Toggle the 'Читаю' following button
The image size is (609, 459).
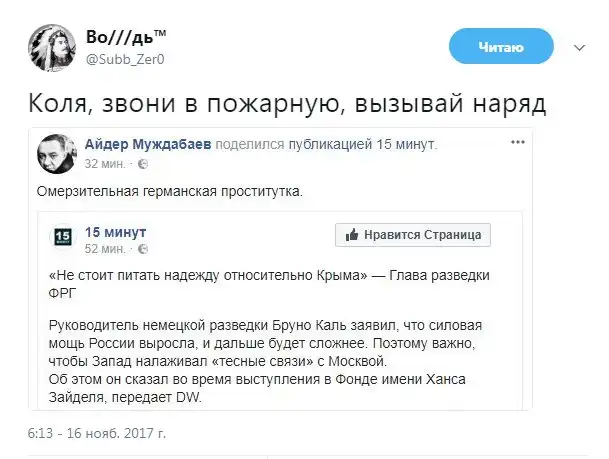pos(500,46)
